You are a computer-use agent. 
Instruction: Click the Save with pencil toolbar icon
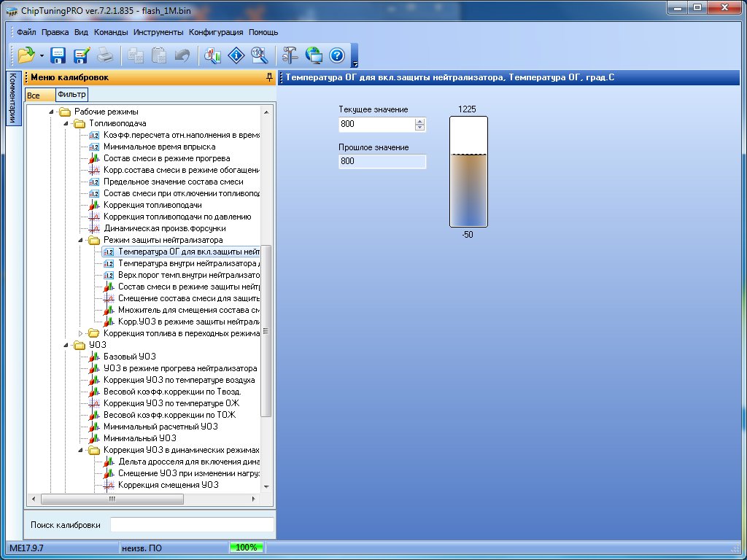point(81,55)
